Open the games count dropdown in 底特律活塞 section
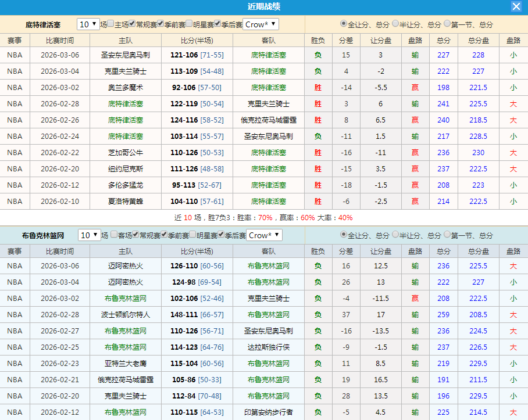Screen dimensions: 528x420 point(87,24)
